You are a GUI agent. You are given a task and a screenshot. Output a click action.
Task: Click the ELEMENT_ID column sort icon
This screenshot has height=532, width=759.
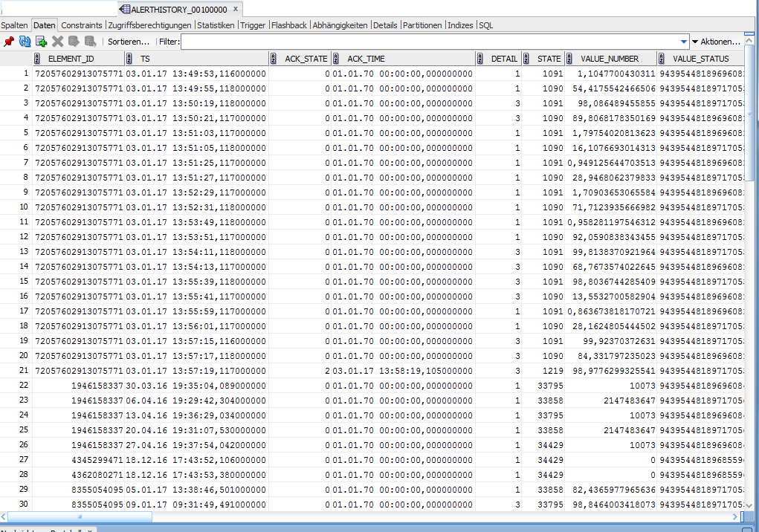point(37,59)
